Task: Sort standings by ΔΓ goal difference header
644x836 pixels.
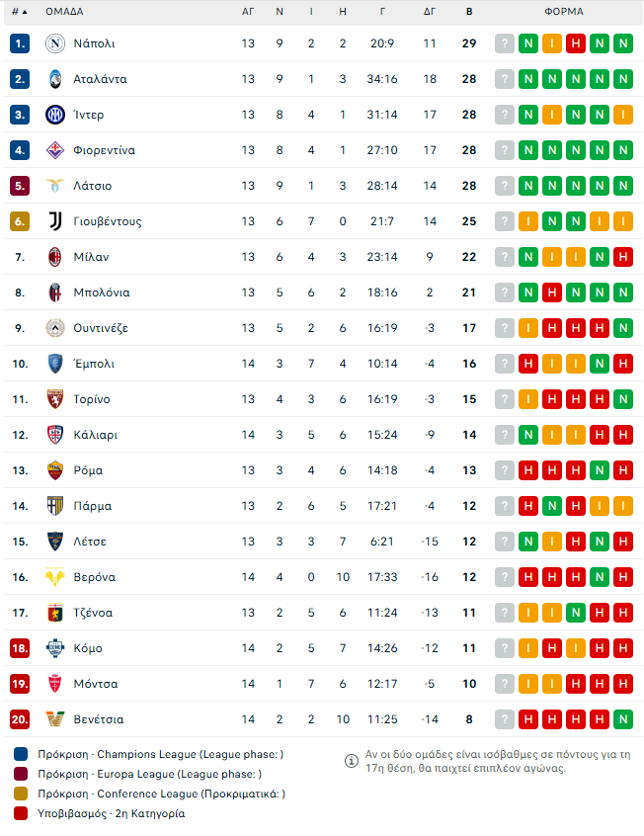Action: pyautogui.click(x=430, y=12)
